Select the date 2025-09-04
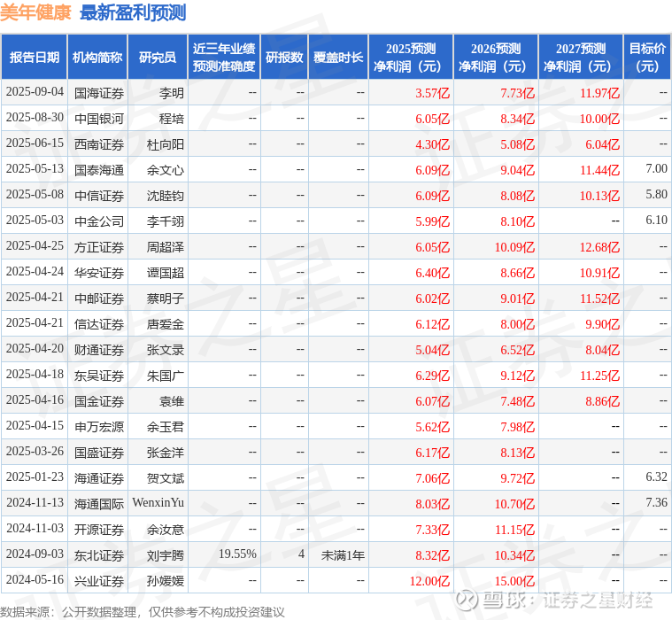The height and width of the screenshot is (620, 672). click(35, 92)
